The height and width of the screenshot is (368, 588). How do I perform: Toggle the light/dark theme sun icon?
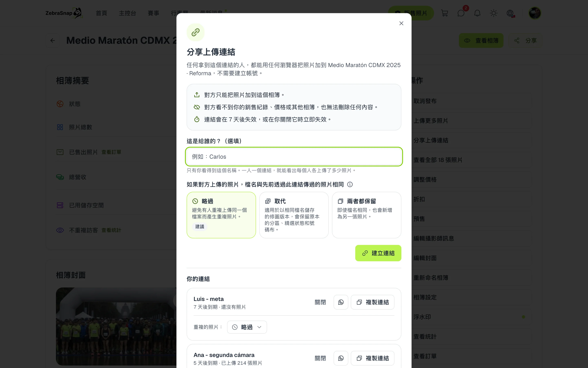click(493, 13)
